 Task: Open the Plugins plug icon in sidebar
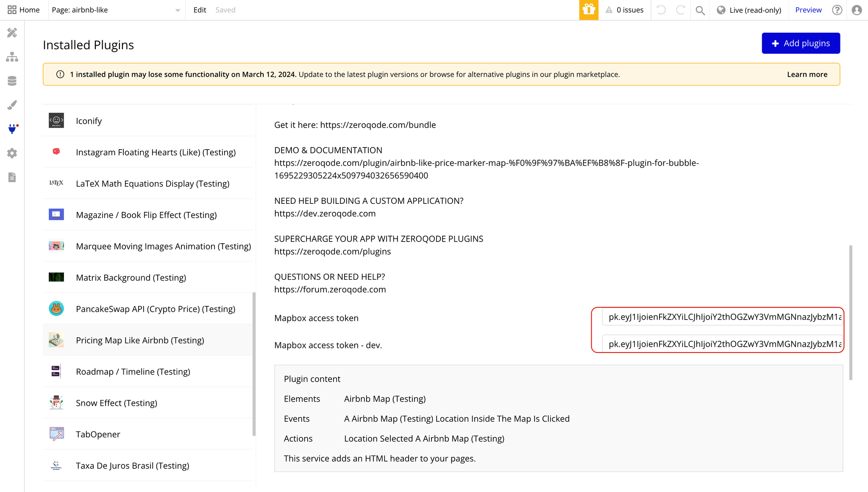pyautogui.click(x=12, y=129)
